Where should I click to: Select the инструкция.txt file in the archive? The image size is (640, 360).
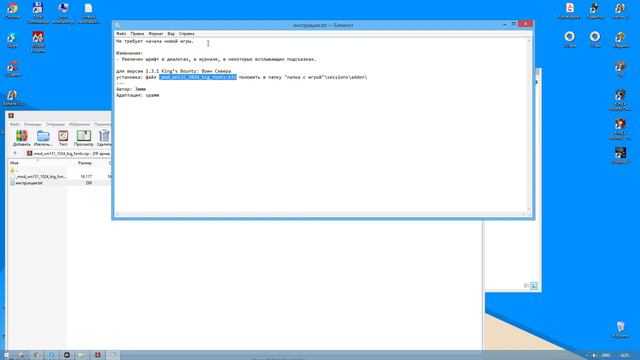[x=59, y=183]
